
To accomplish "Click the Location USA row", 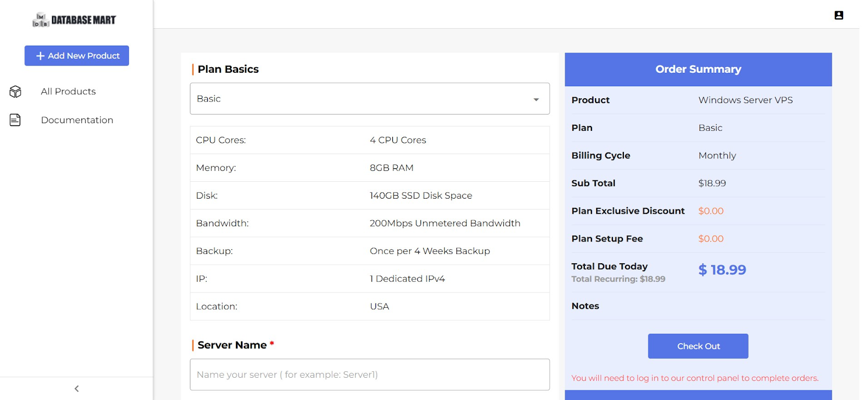I will pyautogui.click(x=369, y=307).
